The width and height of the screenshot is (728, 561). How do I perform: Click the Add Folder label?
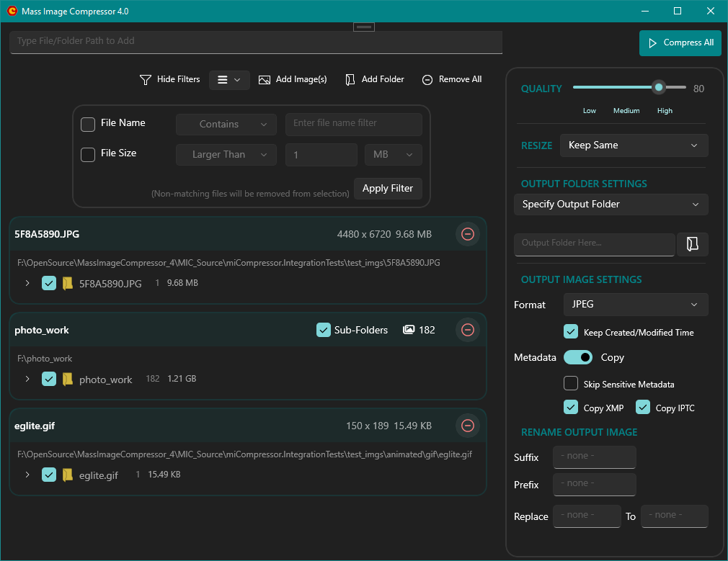pos(383,79)
